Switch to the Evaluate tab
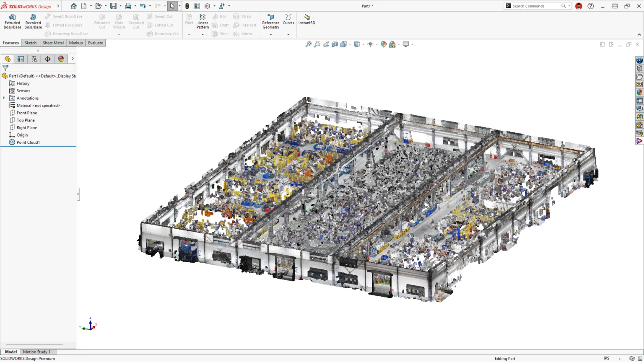644x362 pixels. [96, 43]
